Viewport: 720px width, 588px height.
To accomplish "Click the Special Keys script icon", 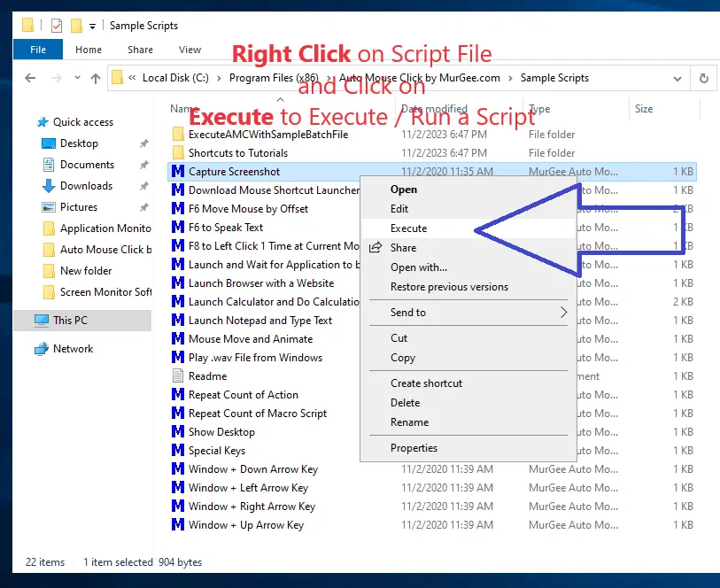I will pos(178,450).
